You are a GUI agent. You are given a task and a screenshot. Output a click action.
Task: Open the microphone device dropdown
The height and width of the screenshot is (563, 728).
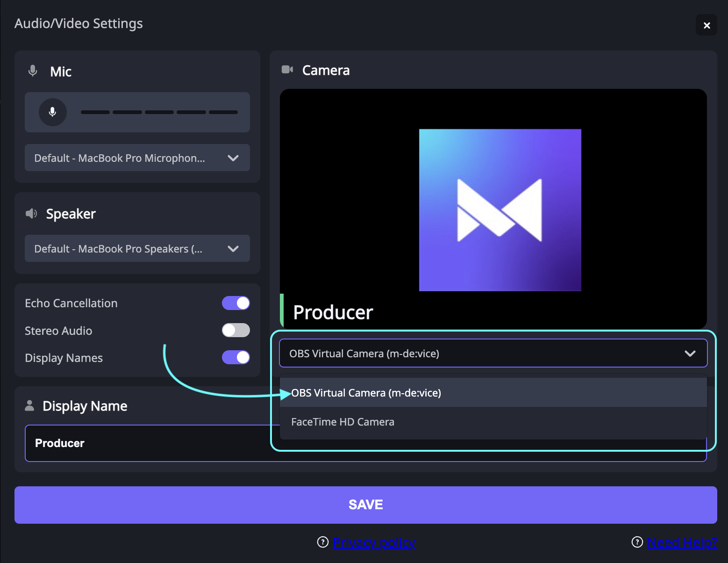(137, 158)
